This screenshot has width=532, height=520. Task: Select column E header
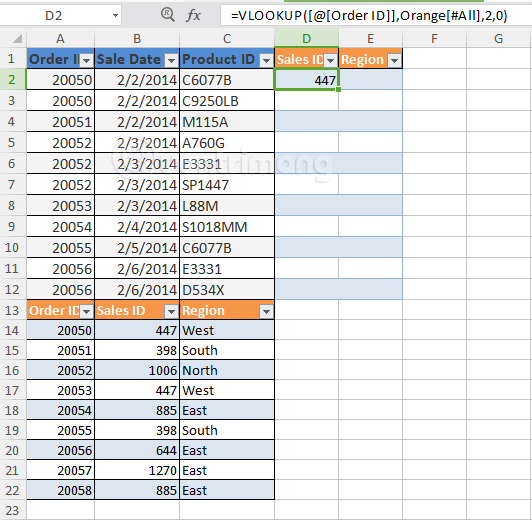point(370,38)
